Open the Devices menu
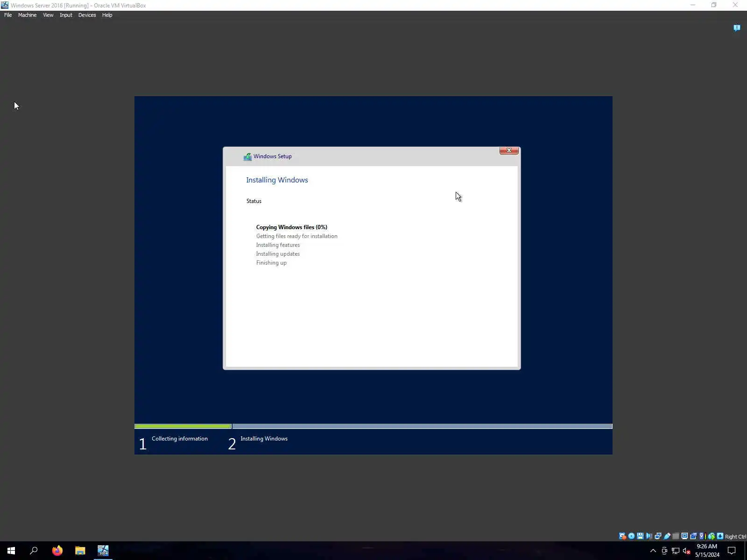 [87, 15]
